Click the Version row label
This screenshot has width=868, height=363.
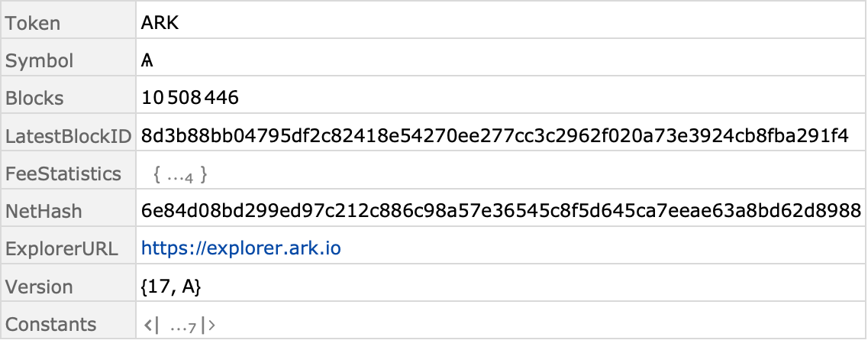(39, 287)
